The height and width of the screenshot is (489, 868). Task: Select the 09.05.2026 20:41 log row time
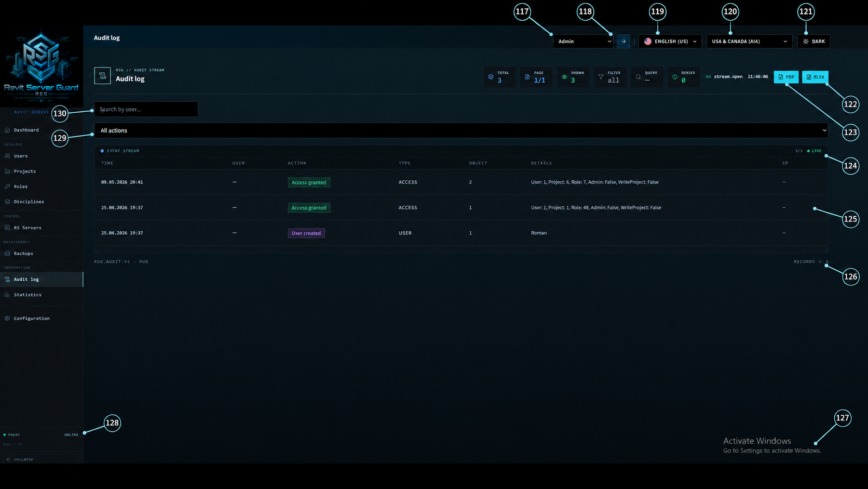[x=122, y=182]
